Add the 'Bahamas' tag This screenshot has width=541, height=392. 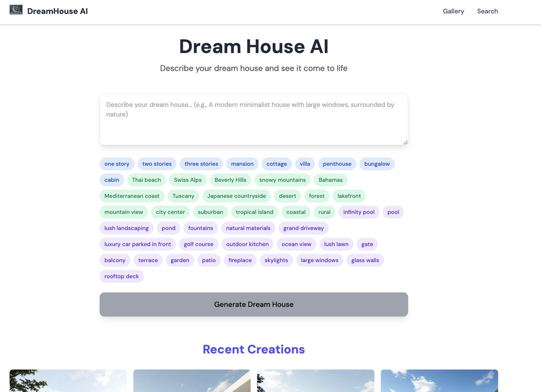[x=331, y=180]
